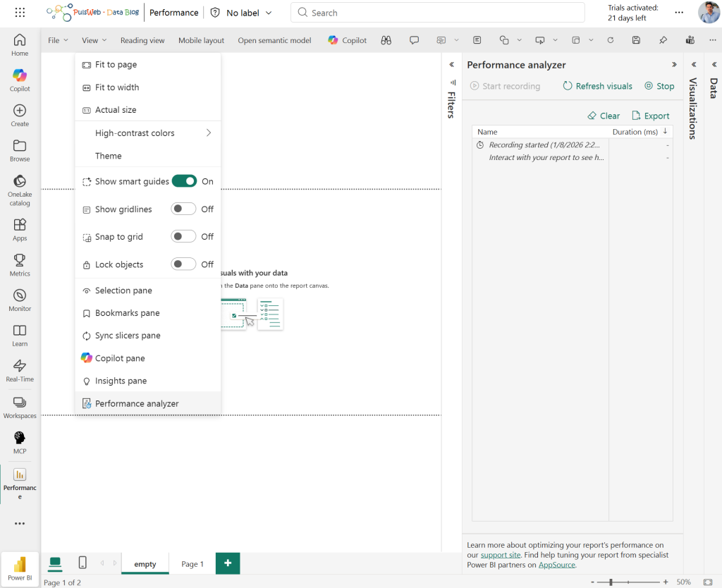The height and width of the screenshot is (588, 722).
Task: Click the Refresh icon in toolbar
Action: (x=611, y=40)
